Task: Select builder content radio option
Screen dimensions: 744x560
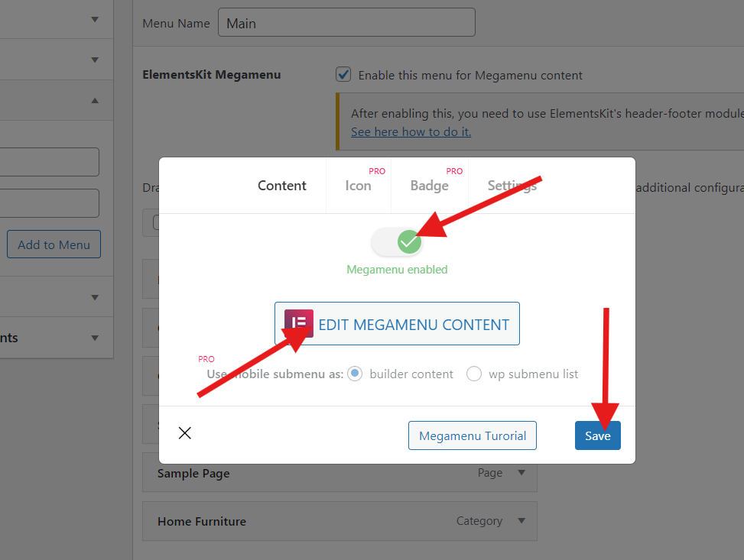Action: (x=355, y=374)
